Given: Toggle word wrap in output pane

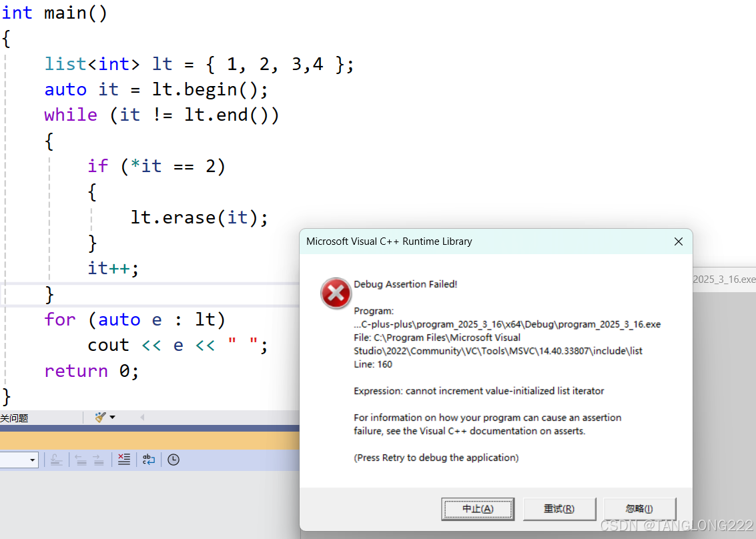Looking at the screenshot, I should click(149, 460).
